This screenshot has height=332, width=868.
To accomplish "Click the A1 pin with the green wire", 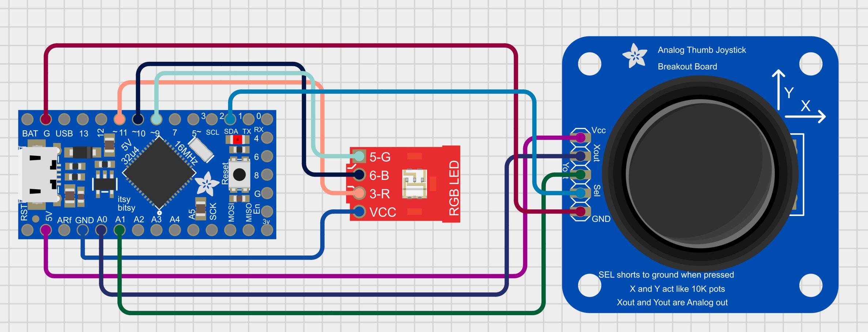I will pos(120,230).
